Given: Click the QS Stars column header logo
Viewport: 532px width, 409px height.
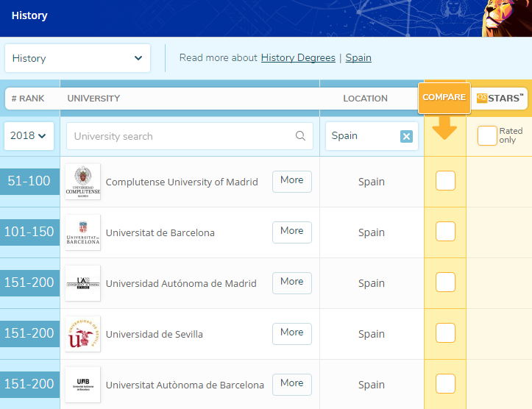Looking at the screenshot, I should (x=500, y=99).
